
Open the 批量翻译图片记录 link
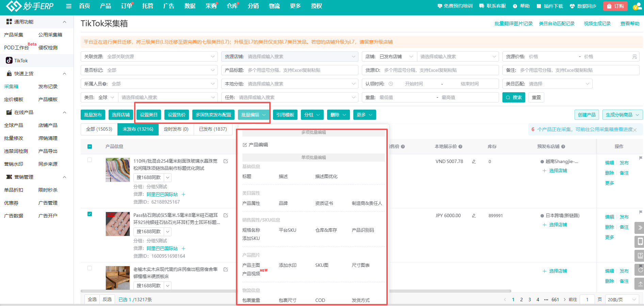coord(513,23)
